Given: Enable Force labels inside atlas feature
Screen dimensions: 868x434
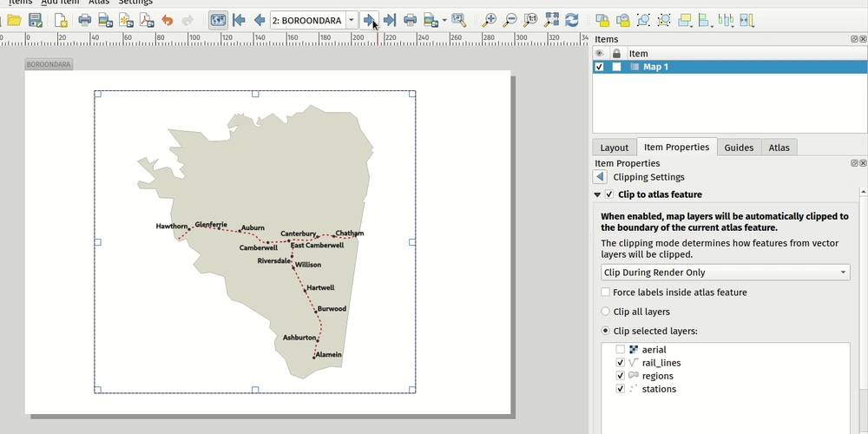Looking at the screenshot, I should click(x=606, y=293).
